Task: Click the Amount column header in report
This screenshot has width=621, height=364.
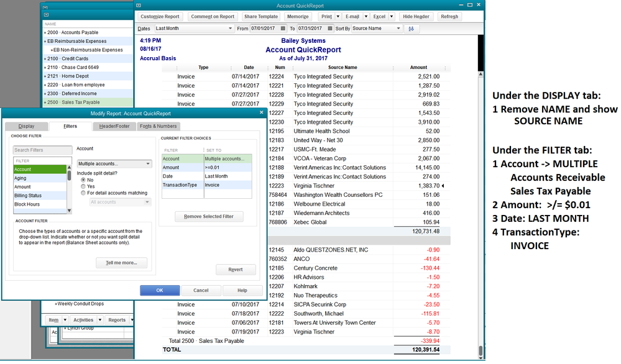Action: 418,67
